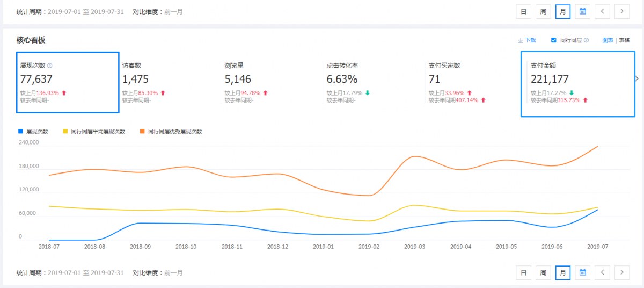Click the help icon beside 展现次数
Screen dimensions: 644x288
click(50, 66)
